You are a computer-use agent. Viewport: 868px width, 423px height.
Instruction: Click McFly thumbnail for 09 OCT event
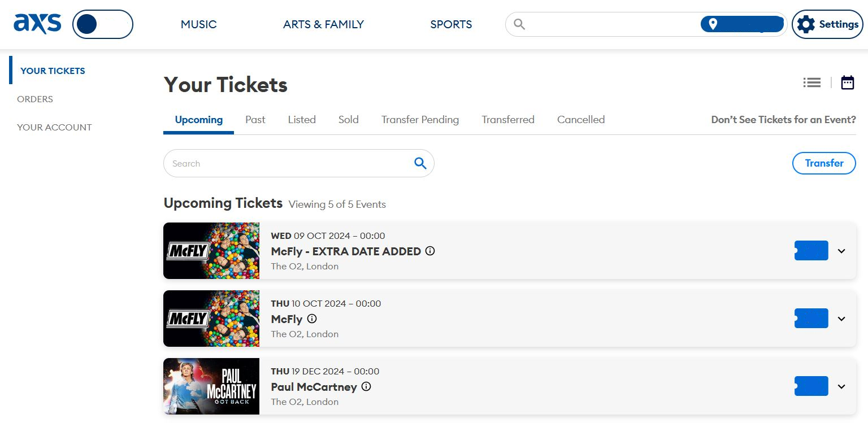pos(211,251)
